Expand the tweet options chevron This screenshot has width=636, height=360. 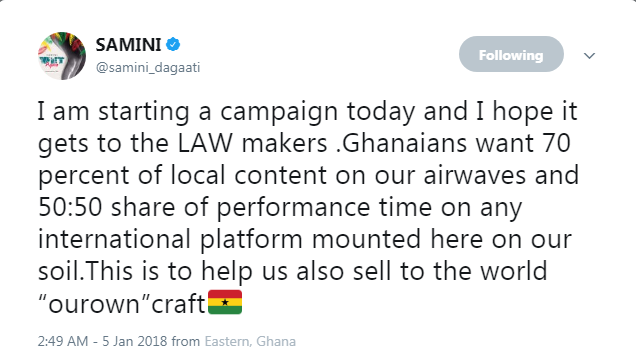click(589, 55)
